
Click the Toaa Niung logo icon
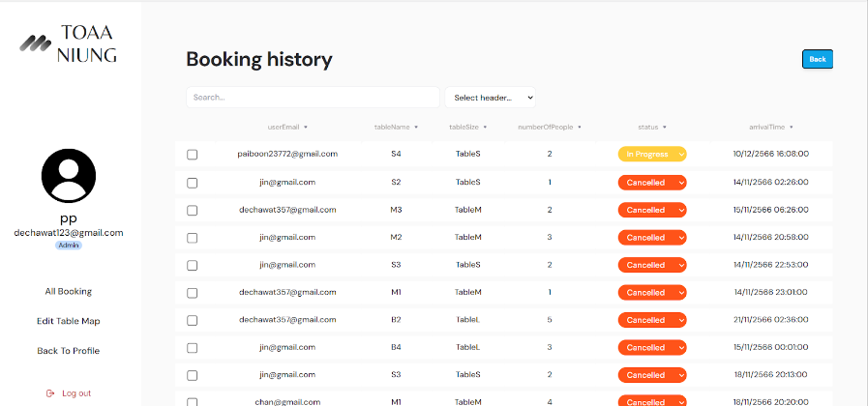pyautogui.click(x=37, y=43)
